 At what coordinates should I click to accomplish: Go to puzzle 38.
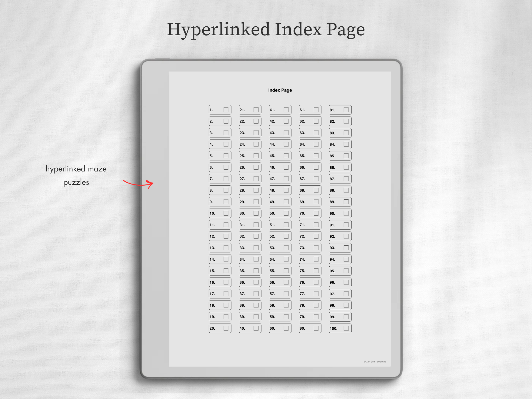[x=250, y=305]
